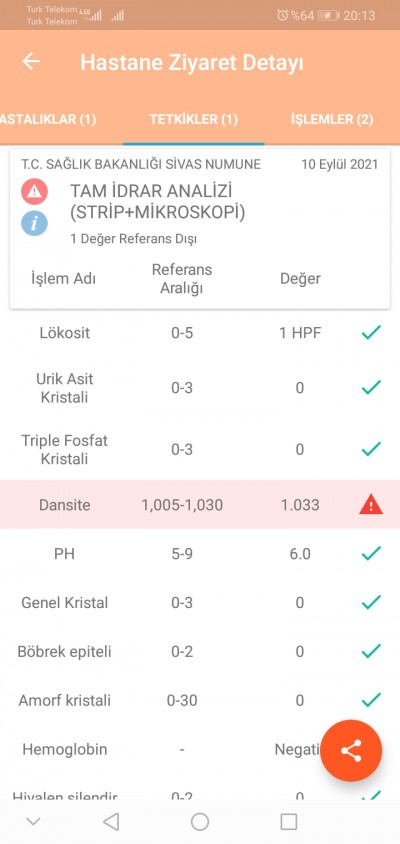This screenshot has width=400, height=844.
Task: Collapse navigation bar with the down chevron
Action: (33, 821)
